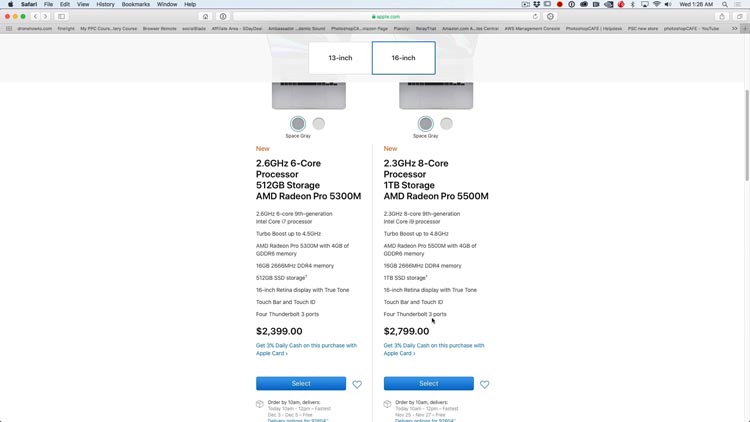Screen dimensions: 750x422
Task: Open the Safari home page icon
Action: click(x=205, y=16)
